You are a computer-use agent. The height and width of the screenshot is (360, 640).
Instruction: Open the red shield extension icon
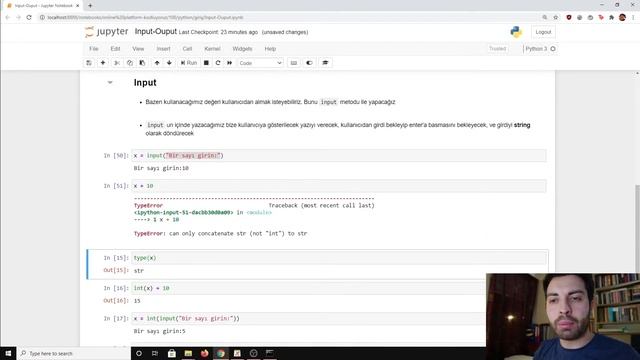[x=569, y=18]
